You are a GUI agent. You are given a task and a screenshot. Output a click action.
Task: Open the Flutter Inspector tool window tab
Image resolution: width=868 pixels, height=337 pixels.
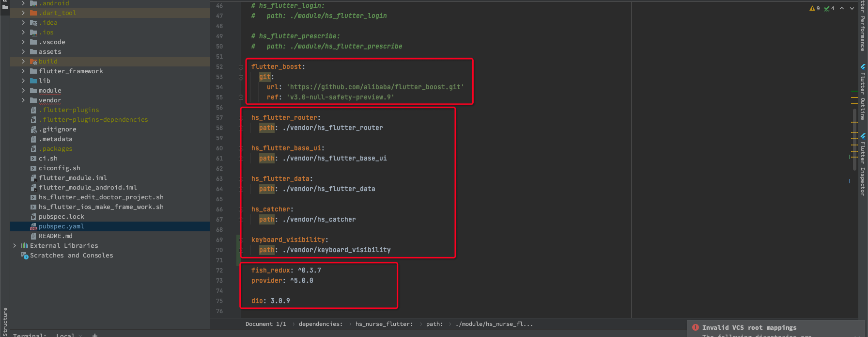[863, 165]
